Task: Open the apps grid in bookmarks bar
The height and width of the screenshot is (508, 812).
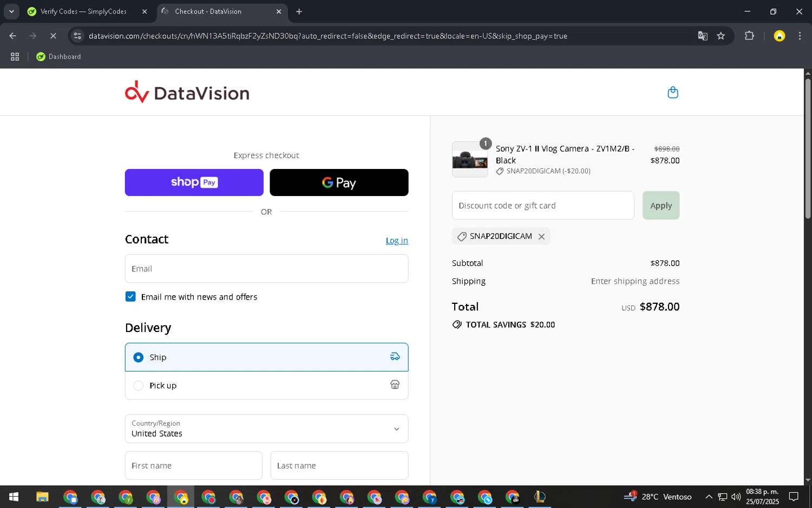Action: coord(15,57)
